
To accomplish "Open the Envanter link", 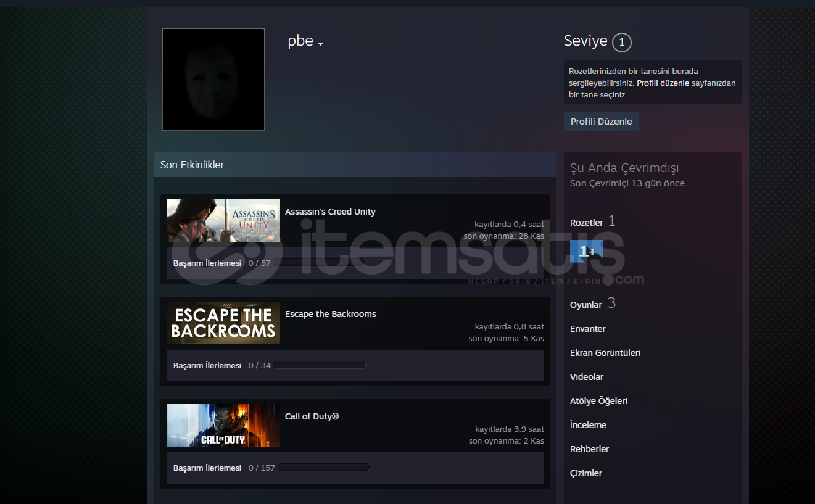I will 588,329.
